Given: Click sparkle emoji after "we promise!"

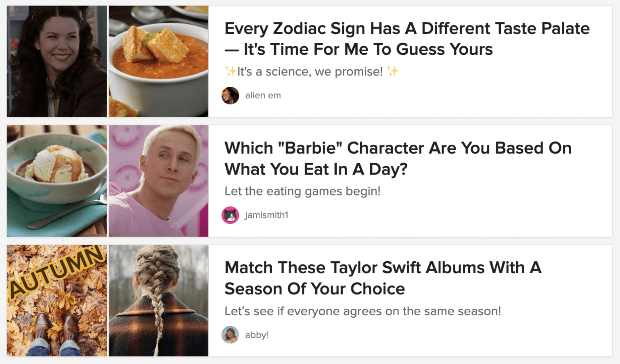Looking at the screenshot, I should tap(393, 71).
